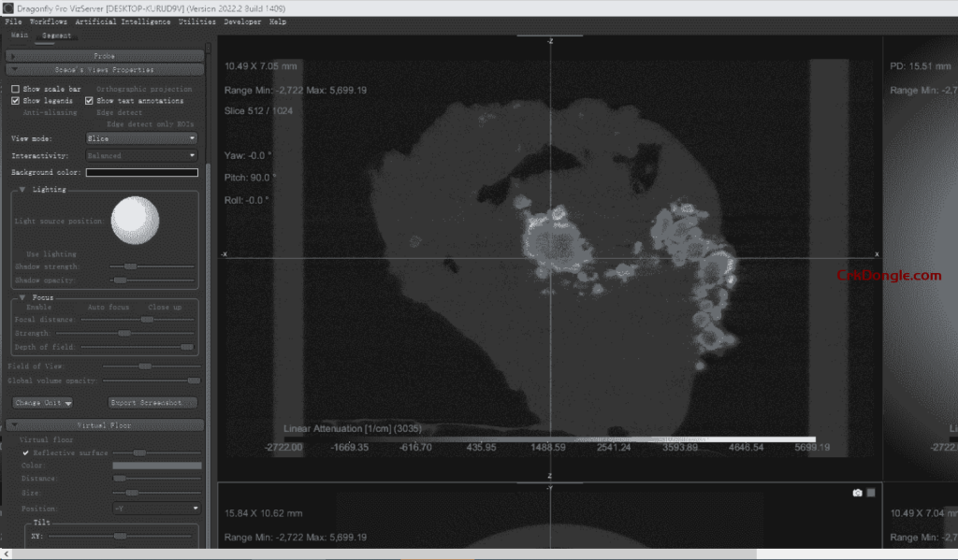The width and height of the screenshot is (958, 560).
Task: Enable the Show scale bar checkbox
Action: pos(16,89)
